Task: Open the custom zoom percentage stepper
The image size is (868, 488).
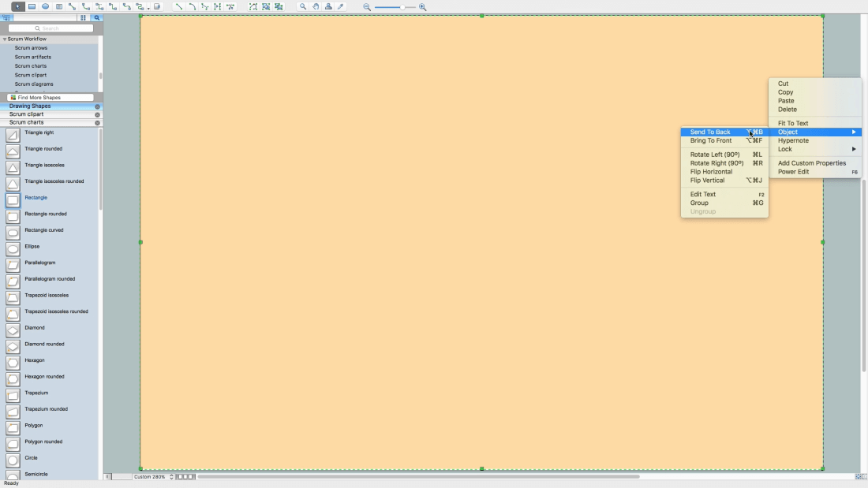Action: pyautogui.click(x=171, y=476)
